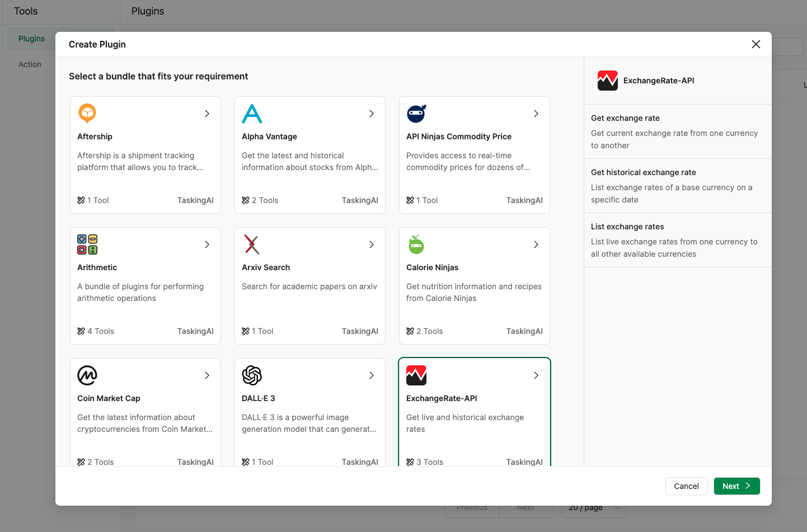Select the ExchangeRate-API card title

point(442,398)
